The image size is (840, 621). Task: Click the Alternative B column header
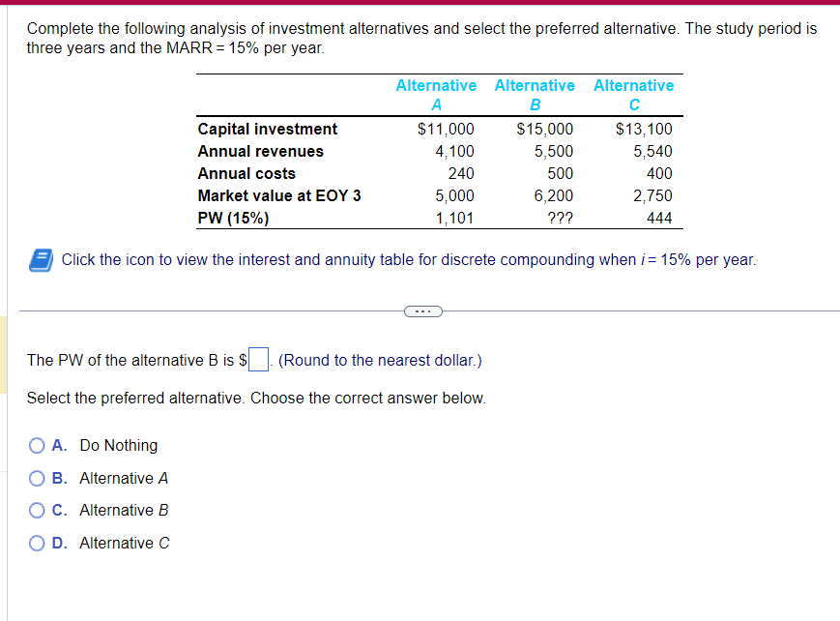535,94
